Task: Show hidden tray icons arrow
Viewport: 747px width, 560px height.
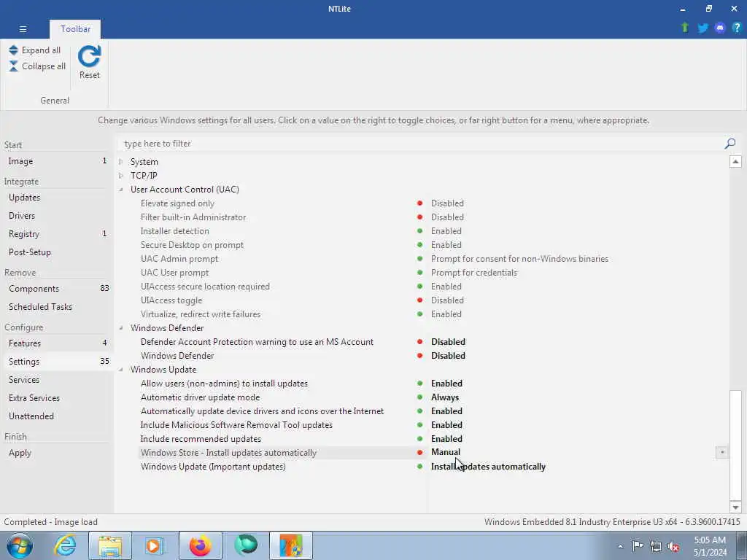Action: 620,547
